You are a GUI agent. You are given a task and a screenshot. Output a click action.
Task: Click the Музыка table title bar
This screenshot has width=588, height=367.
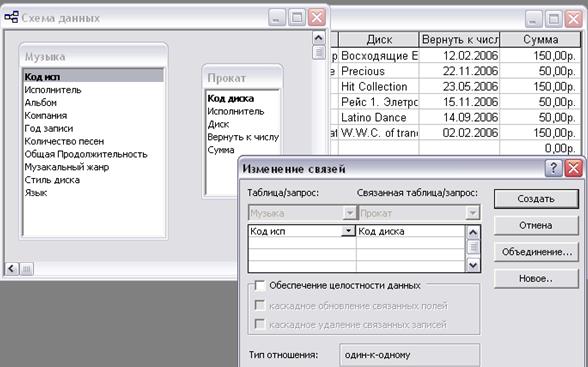pyautogui.click(x=93, y=56)
